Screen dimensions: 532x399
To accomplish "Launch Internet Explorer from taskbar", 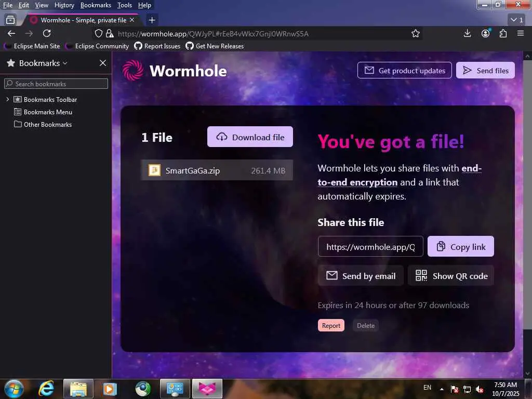I will [x=46, y=389].
